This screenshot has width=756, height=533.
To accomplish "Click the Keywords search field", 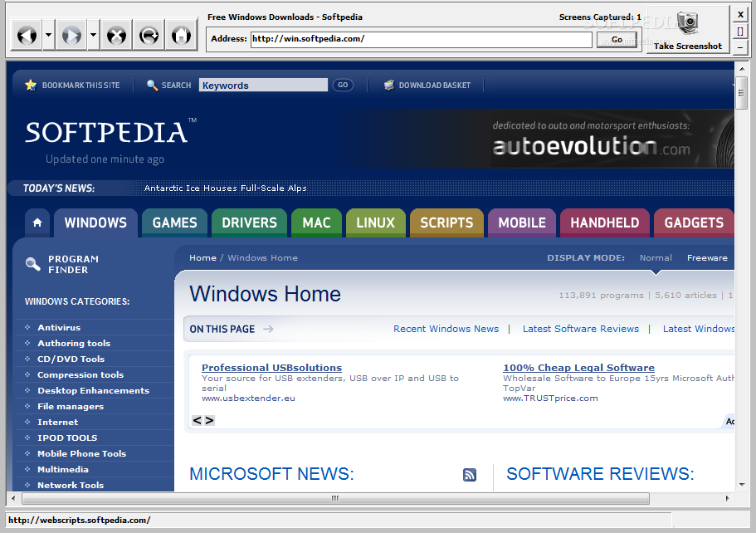I will 263,85.
